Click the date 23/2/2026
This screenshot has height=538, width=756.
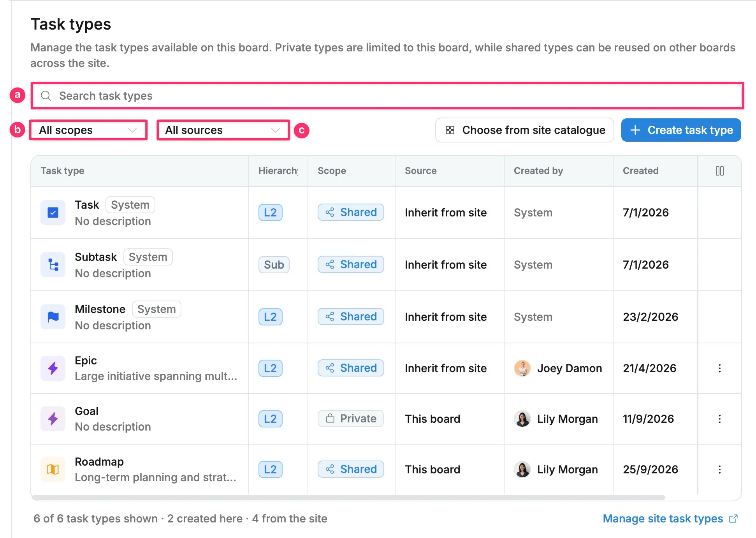(x=651, y=317)
